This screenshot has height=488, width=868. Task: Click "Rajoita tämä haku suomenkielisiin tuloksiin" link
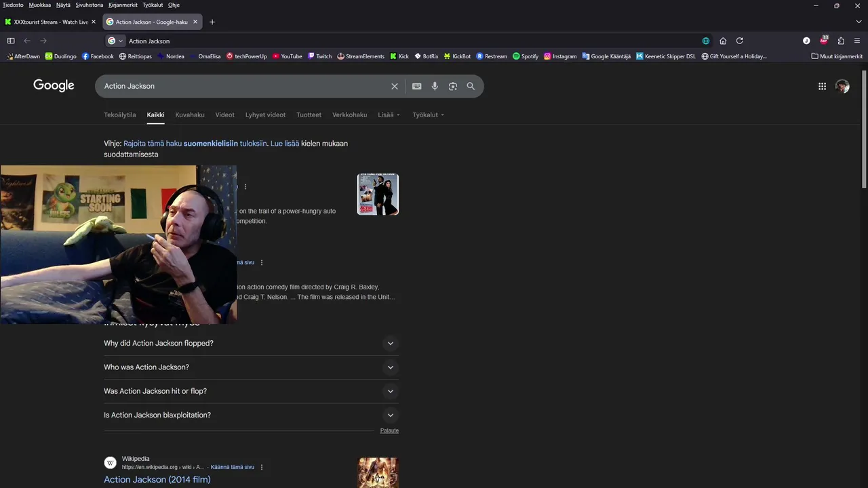point(195,144)
